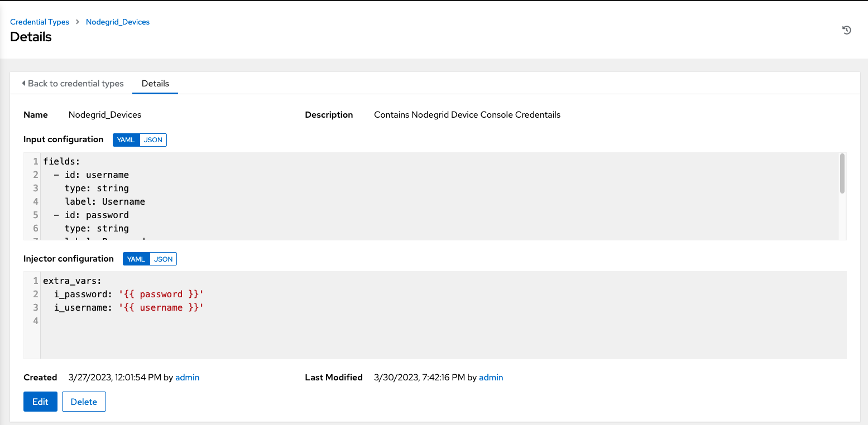This screenshot has height=425, width=868.
Task: Click the 'extra_vars:' line
Action: [72, 281]
